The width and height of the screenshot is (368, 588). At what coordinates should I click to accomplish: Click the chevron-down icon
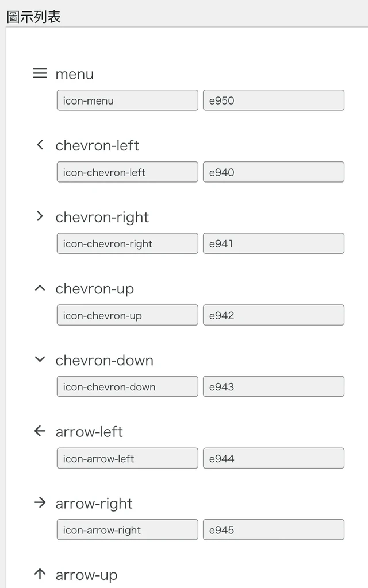(x=40, y=359)
